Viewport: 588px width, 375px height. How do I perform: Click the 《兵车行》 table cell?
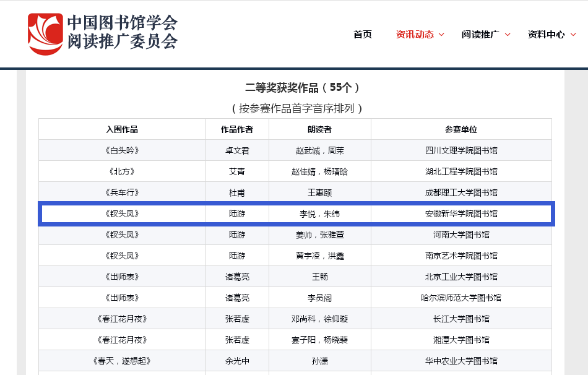pyautogui.click(x=122, y=192)
